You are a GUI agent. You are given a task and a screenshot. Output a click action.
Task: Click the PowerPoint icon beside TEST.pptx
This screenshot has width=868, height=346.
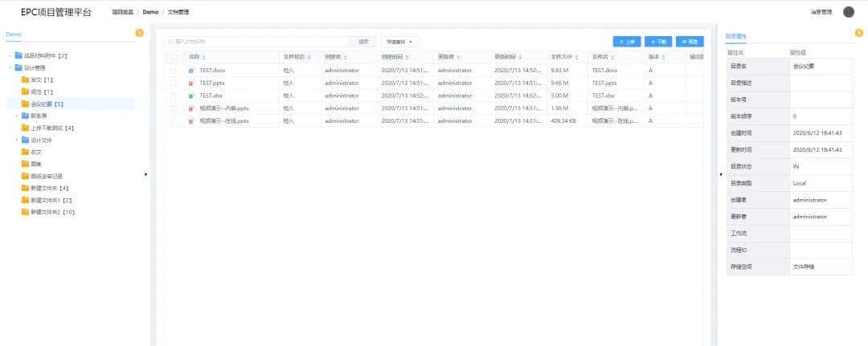click(x=191, y=83)
